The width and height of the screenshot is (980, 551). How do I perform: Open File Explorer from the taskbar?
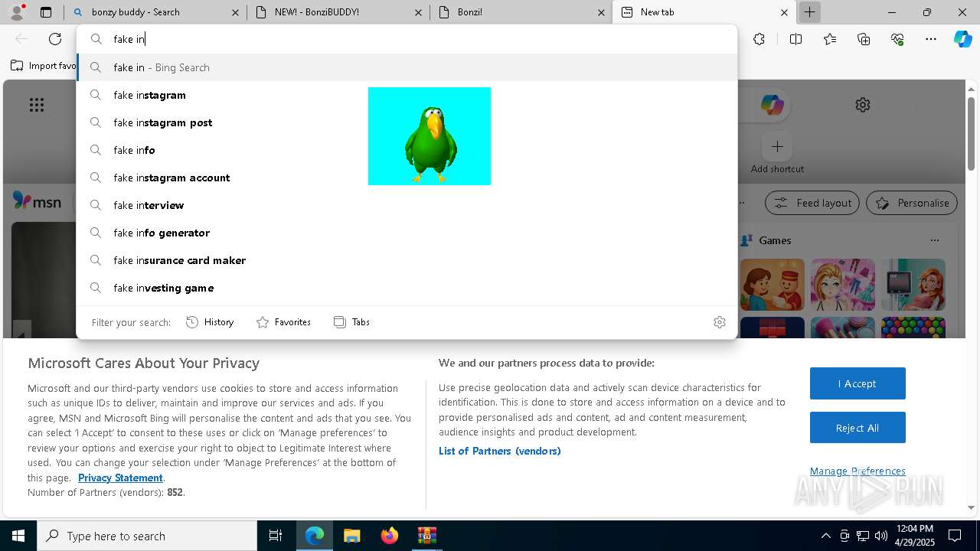351,536
